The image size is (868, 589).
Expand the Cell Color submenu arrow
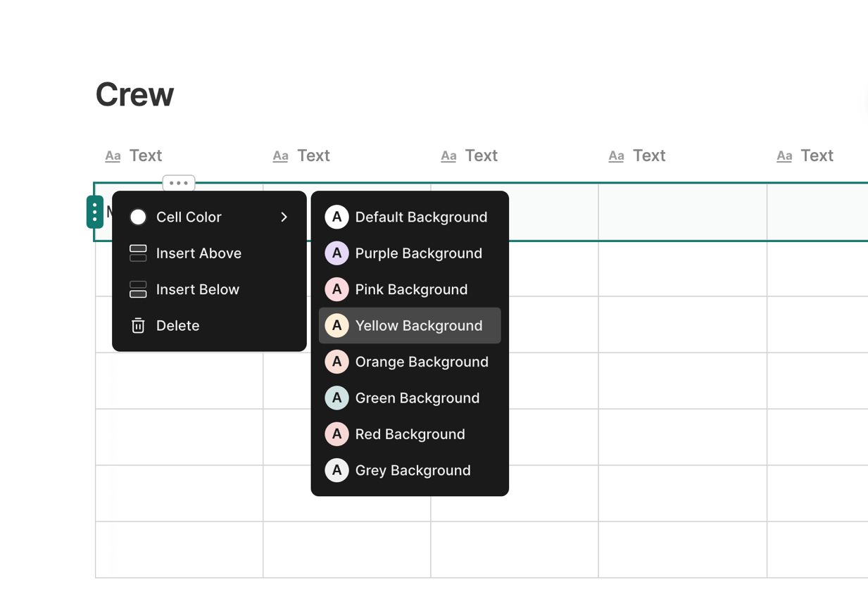click(284, 217)
